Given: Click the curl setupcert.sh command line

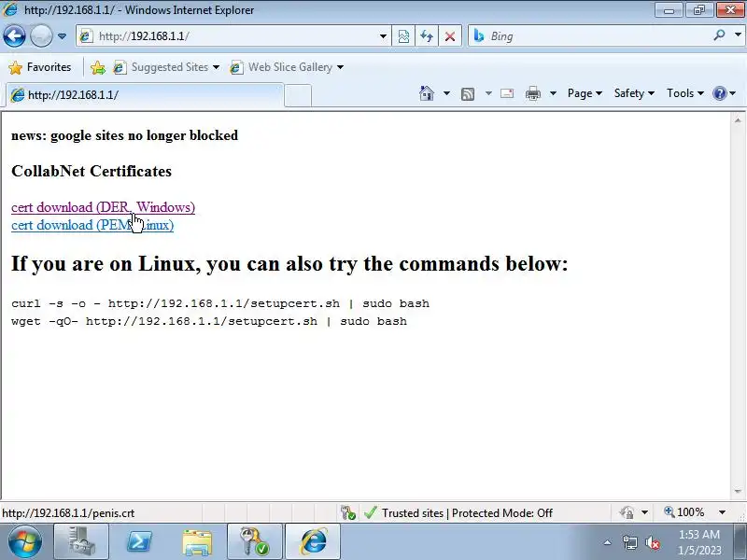Looking at the screenshot, I should pos(220,304).
